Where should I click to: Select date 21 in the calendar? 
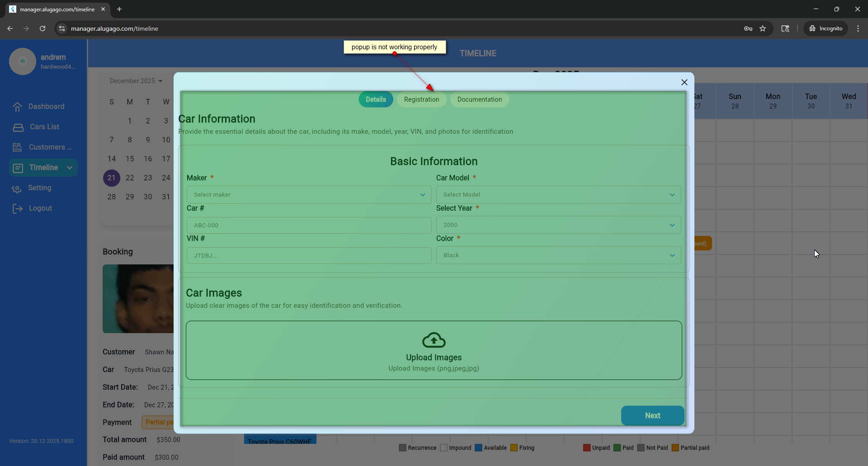pos(112,178)
